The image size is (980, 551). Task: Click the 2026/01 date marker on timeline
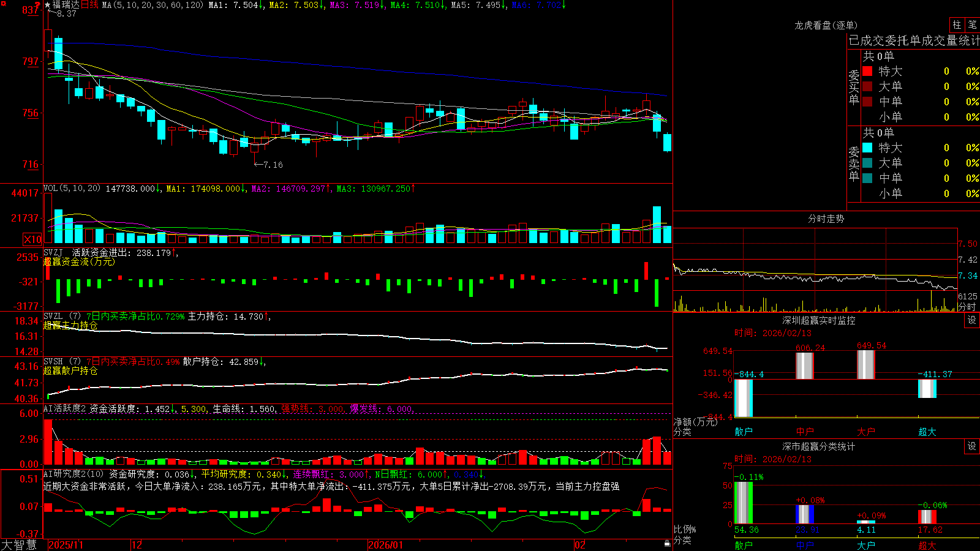click(385, 545)
